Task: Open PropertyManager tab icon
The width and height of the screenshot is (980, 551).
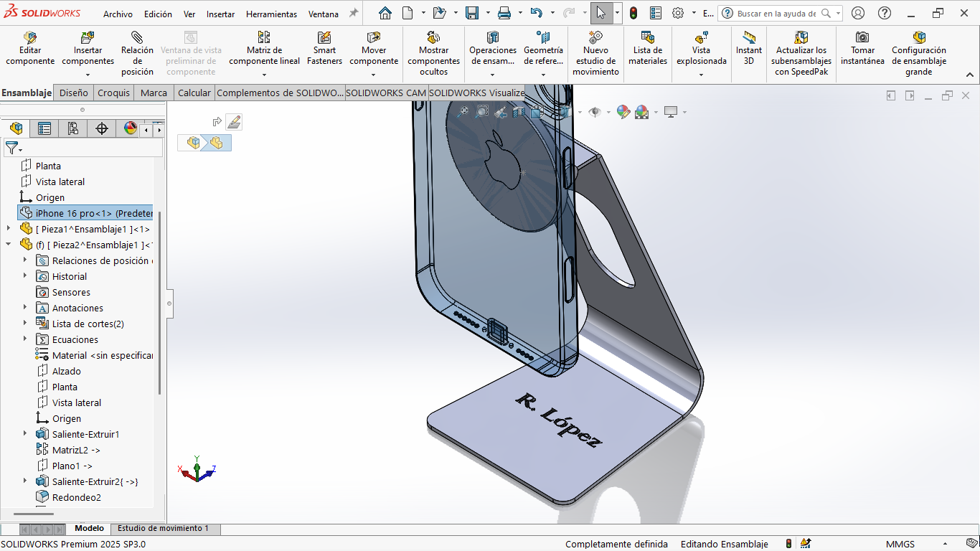Action: (x=44, y=128)
